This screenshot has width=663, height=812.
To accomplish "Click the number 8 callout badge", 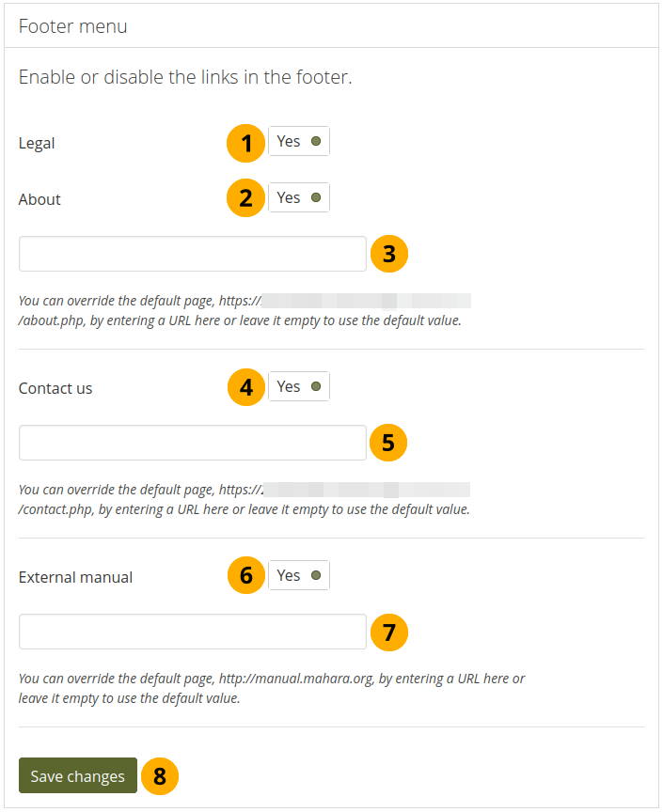I will click(160, 776).
